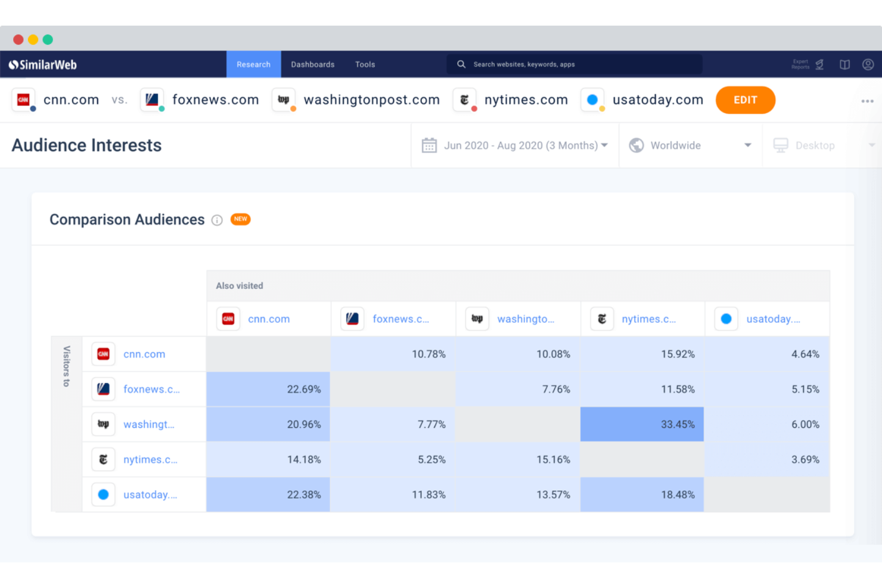Click the foxnews.com logo in the compare bar

[152, 99]
